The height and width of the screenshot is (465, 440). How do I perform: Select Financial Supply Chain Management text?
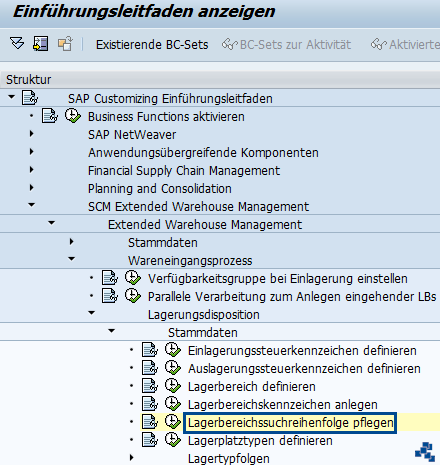[184, 171]
